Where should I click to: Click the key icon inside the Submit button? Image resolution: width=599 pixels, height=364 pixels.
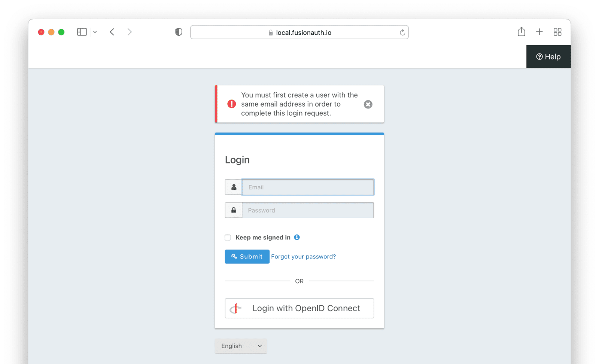coord(234,257)
